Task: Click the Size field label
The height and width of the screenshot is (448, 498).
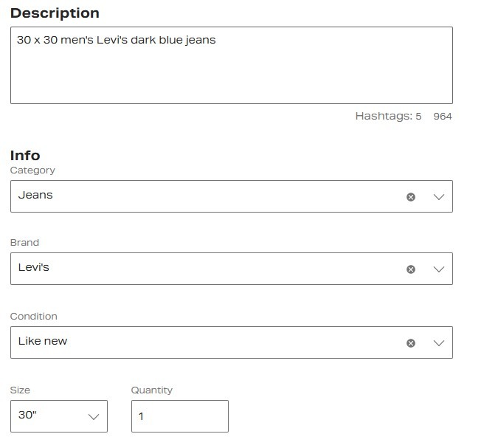Action: coord(20,390)
